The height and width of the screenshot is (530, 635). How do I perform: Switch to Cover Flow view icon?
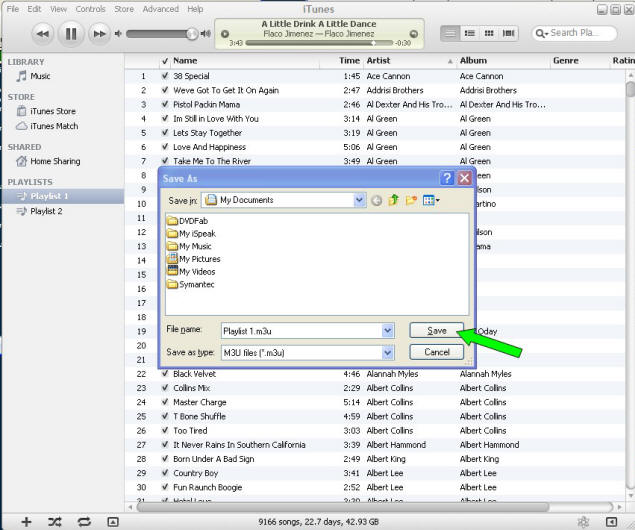pyautogui.click(x=509, y=33)
